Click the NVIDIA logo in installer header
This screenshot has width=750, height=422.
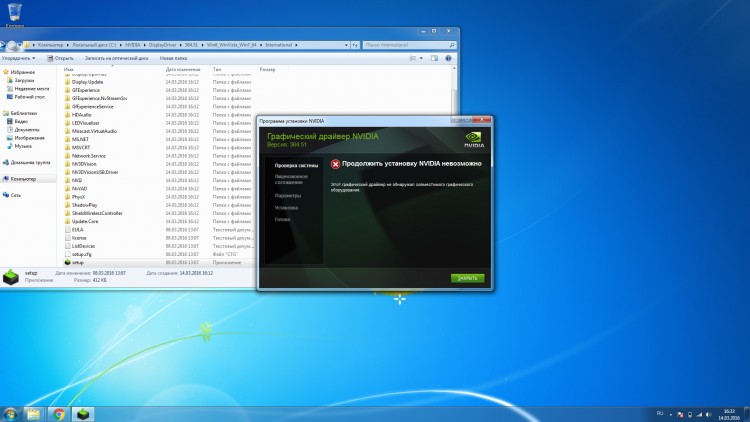(474, 140)
